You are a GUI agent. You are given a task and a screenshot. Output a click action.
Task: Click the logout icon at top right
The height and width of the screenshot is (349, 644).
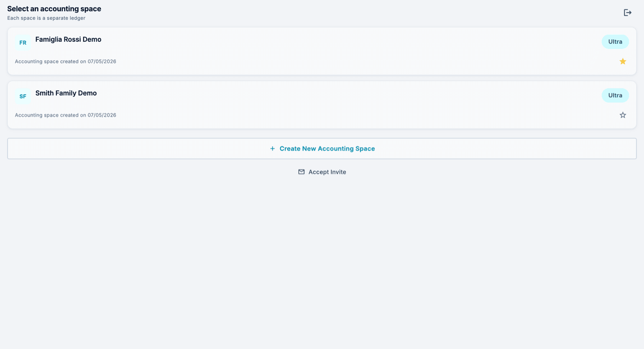click(627, 13)
